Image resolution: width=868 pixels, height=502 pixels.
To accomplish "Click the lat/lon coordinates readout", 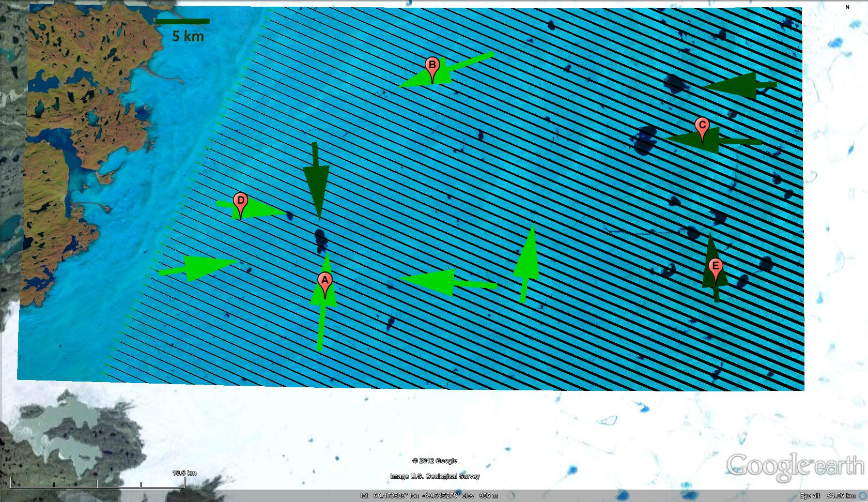I will (x=429, y=496).
